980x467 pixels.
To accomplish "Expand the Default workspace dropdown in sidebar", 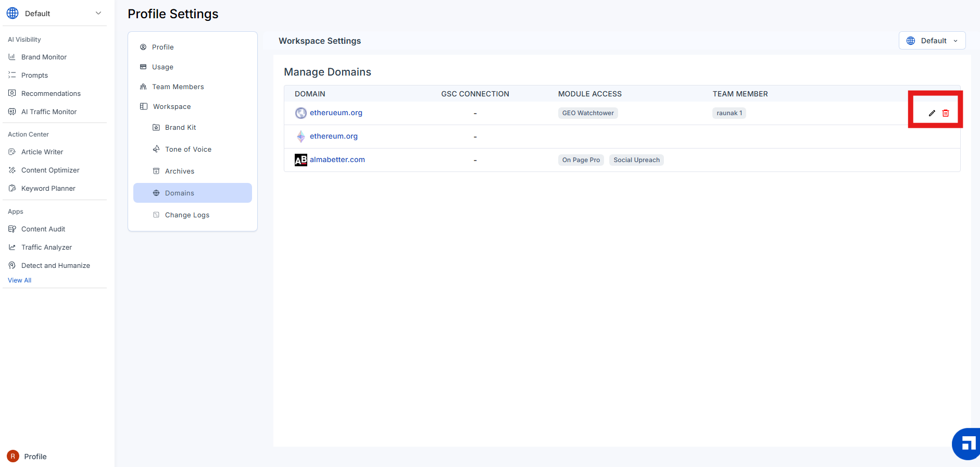I will [98, 13].
